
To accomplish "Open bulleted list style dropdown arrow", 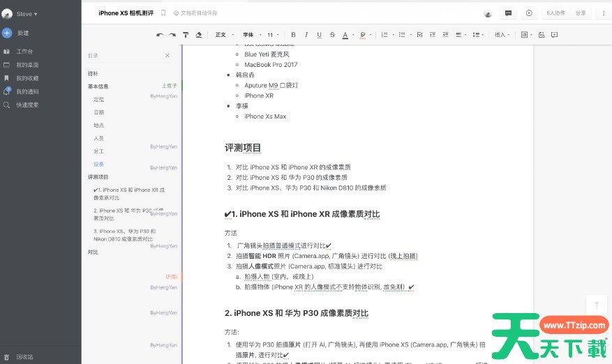I will click(x=411, y=35).
